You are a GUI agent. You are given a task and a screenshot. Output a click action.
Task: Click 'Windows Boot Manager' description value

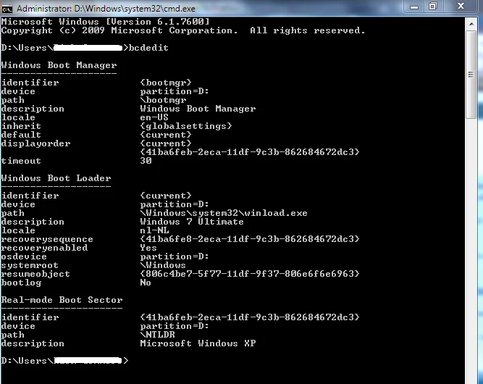pos(198,109)
